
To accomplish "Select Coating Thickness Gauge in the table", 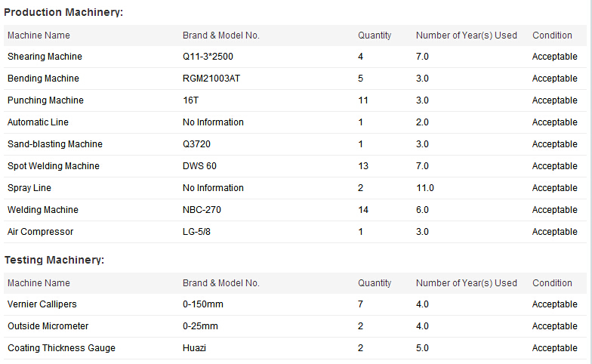I will tap(61, 348).
